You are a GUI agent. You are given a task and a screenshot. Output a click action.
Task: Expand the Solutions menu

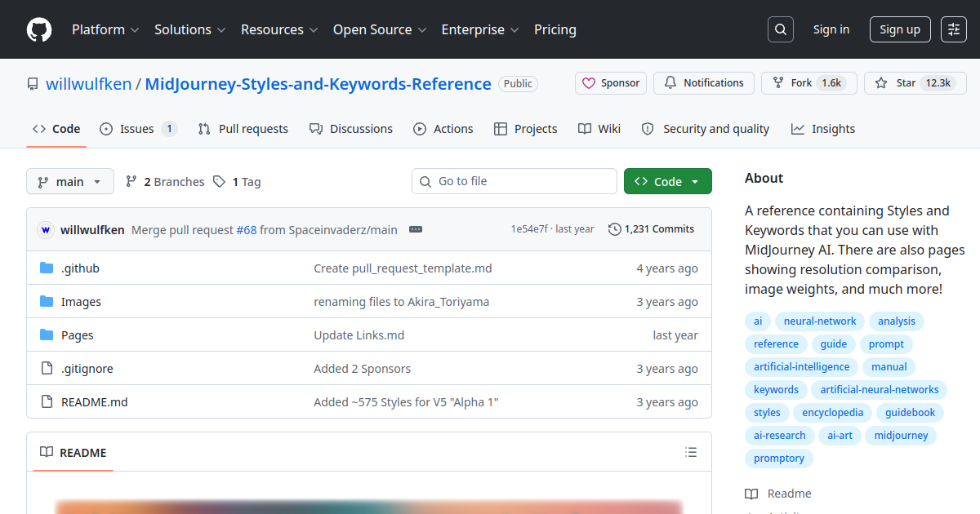point(189,29)
